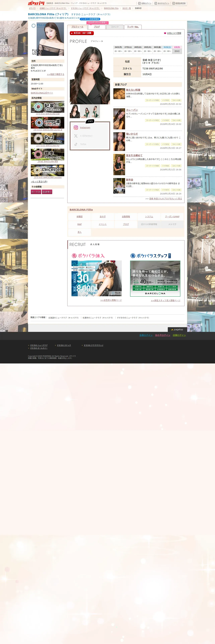Click the BARCELONA 妃翠 shop banner
The width and height of the screenshot is (215, 644).
pyautogui.click(x=48, y=107)
